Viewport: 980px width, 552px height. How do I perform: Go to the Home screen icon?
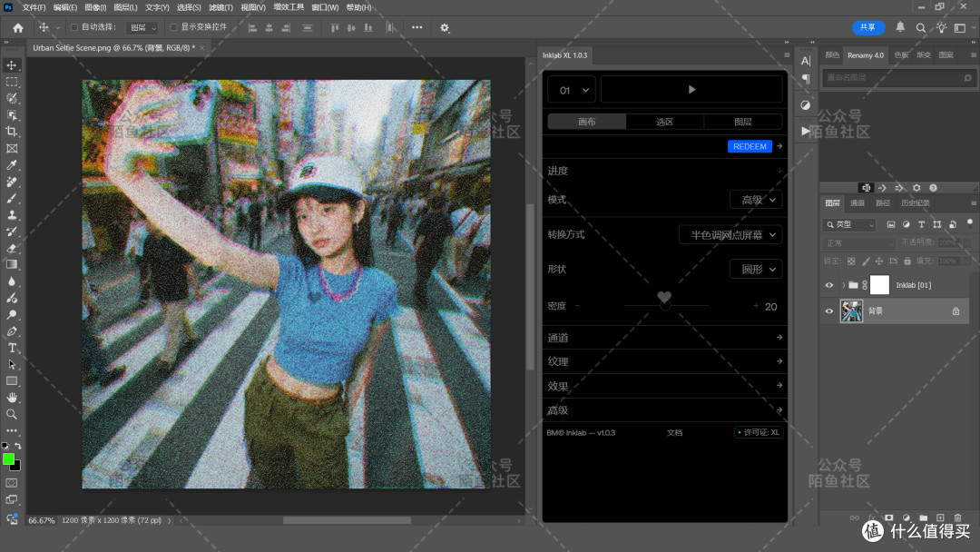tap(18, 27)
